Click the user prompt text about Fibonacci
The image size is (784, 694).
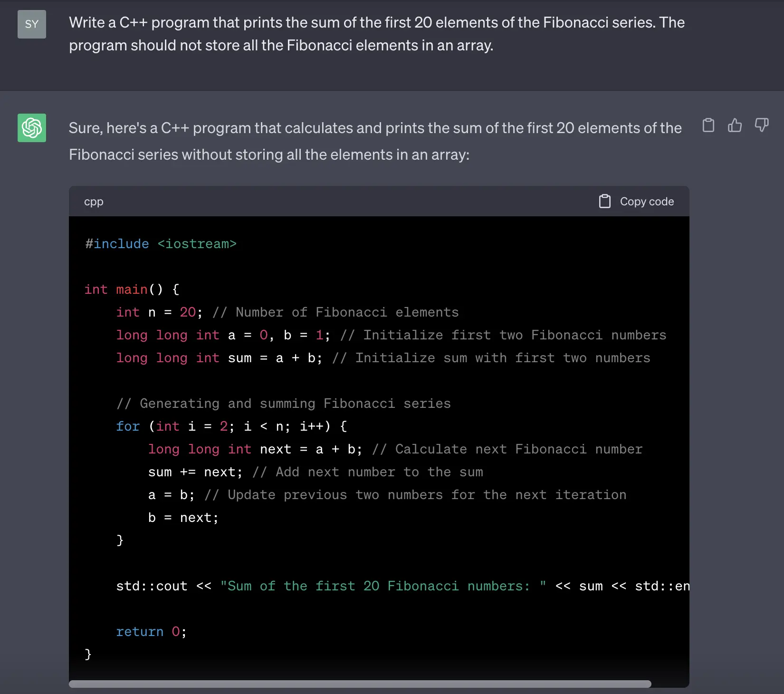click(377, 34)
